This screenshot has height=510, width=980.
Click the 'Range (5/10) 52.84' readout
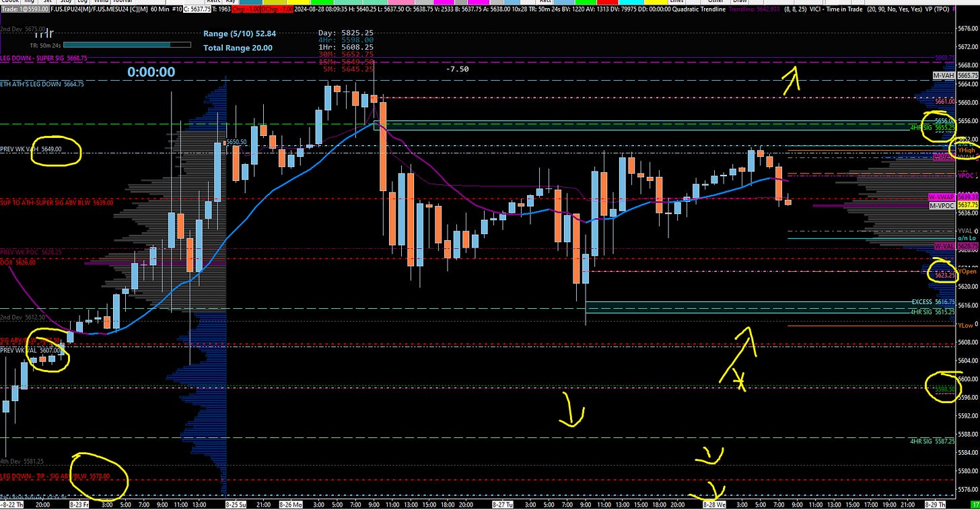[240, 33]
